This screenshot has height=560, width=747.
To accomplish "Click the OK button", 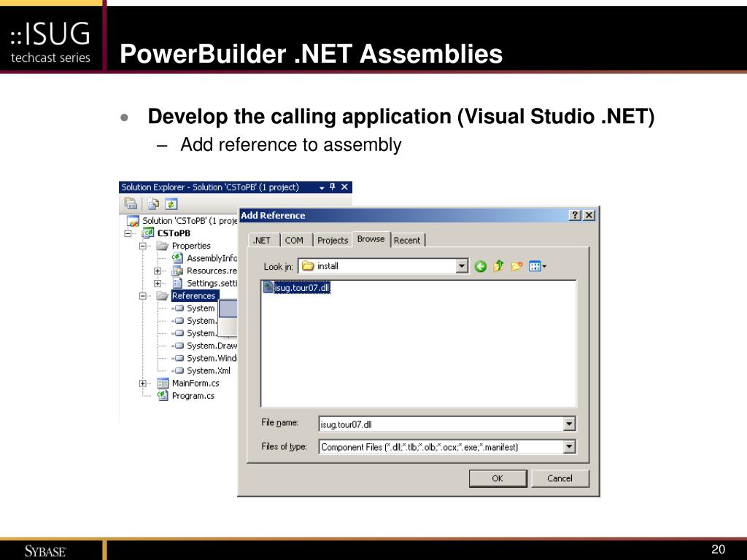I will point(498,478).
